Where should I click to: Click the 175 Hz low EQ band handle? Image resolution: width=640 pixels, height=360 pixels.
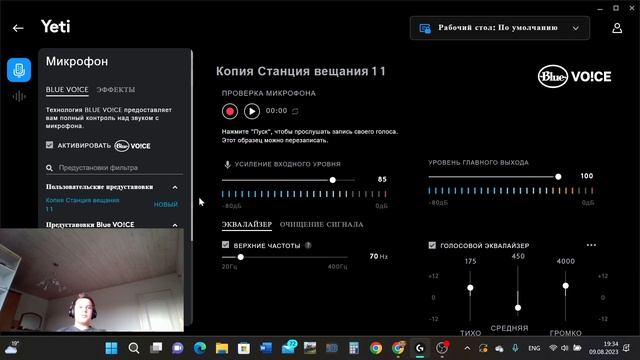[x=470, y=288]
